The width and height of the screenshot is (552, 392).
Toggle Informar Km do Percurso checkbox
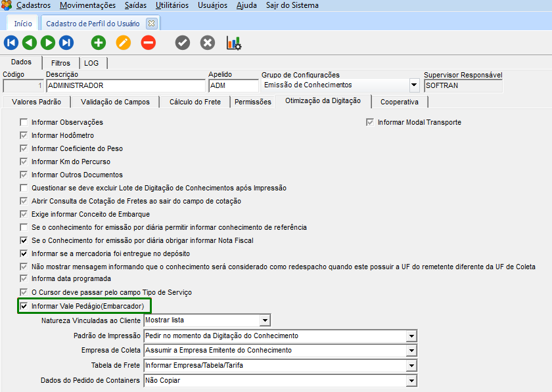(24, 162)
